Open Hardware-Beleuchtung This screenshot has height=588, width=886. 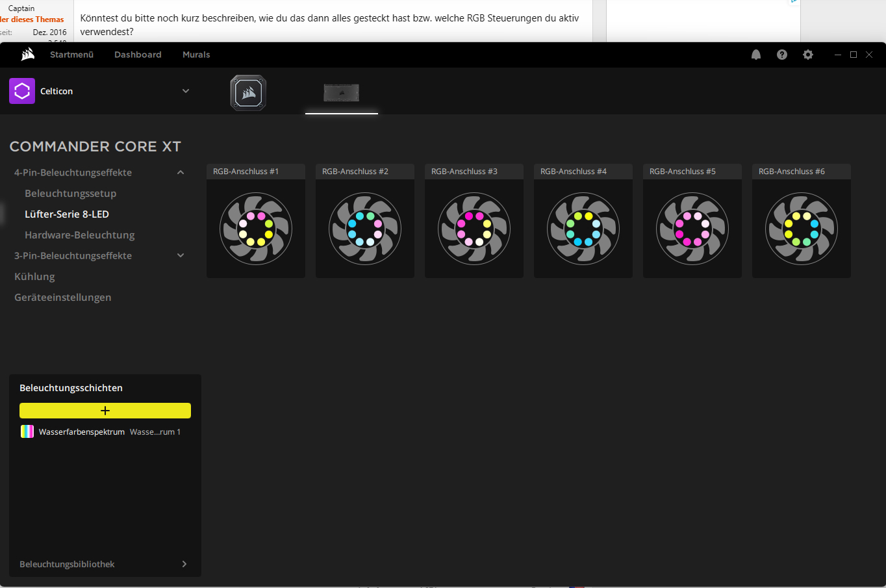[x=80, y=235]
